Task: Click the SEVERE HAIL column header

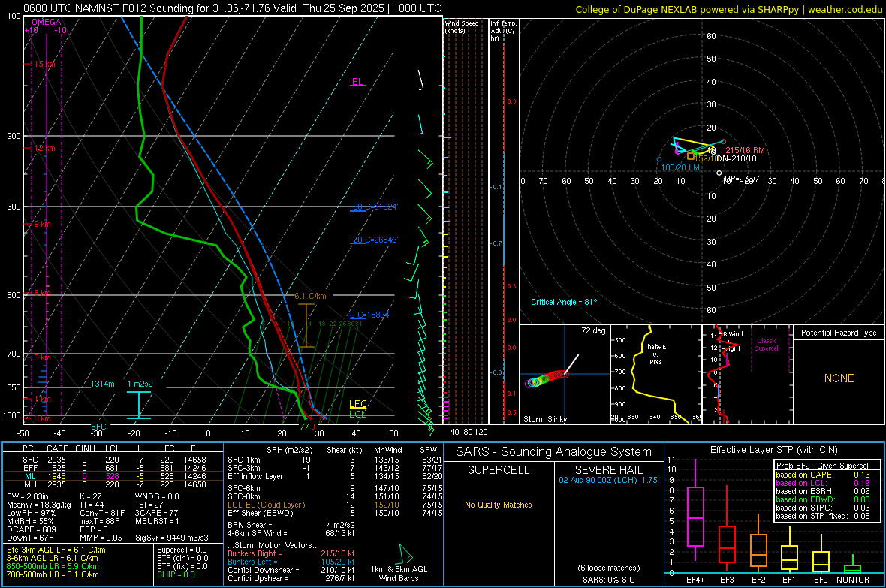Action: pyautogui.click(x=608, y=470)
